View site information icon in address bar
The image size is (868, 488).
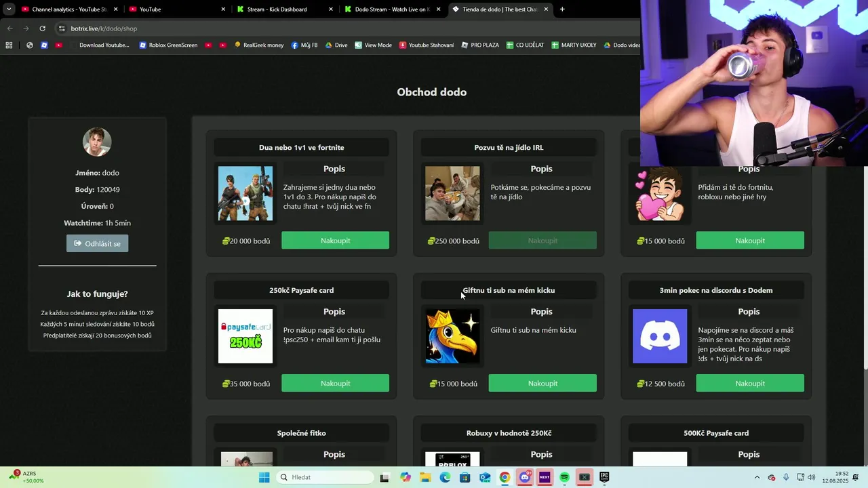(62, 28)
